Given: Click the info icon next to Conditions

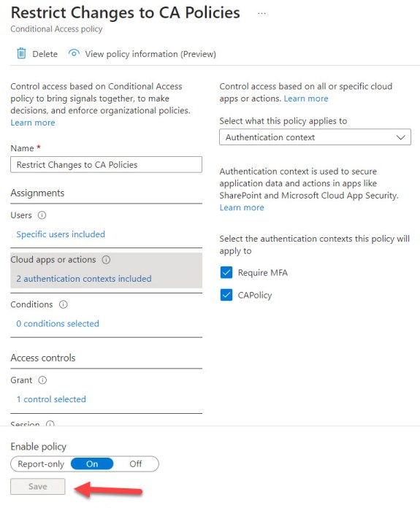Looking at the screenshot, I should point(64,304).
